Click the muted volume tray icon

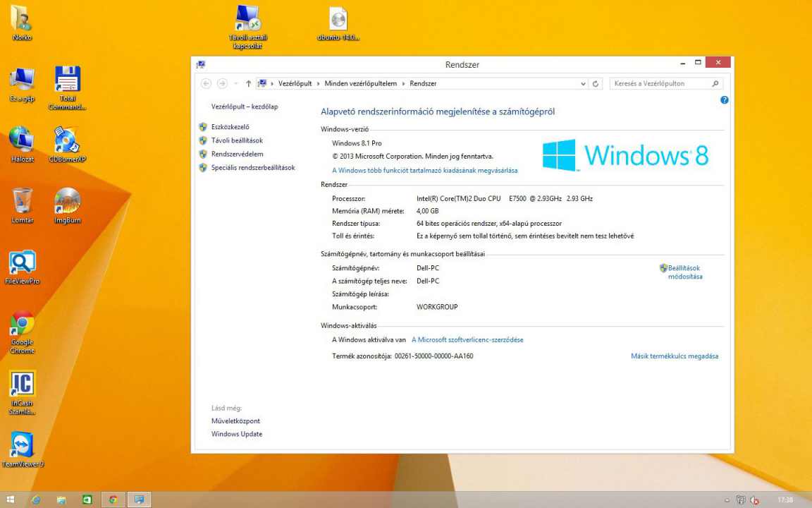(754, 500)
